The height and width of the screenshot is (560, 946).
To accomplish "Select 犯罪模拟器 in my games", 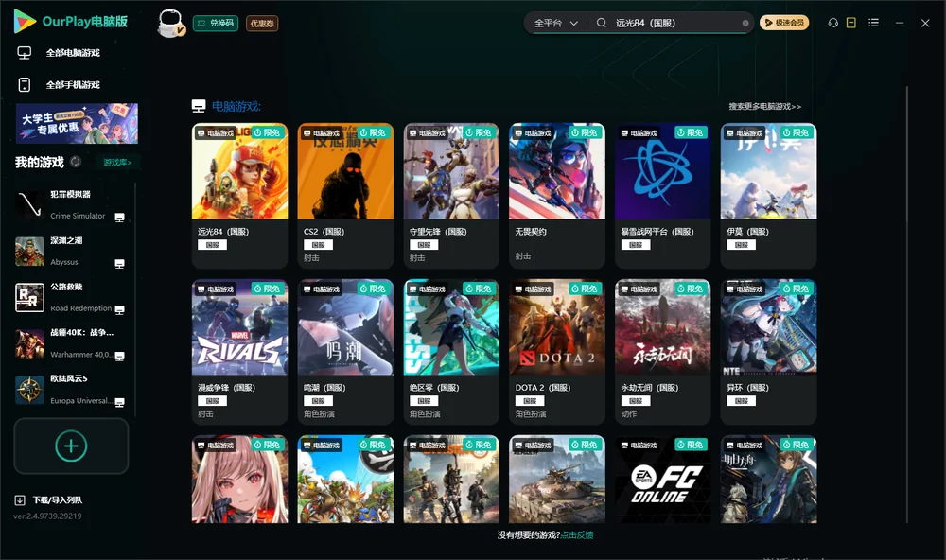I will point(70,205).
